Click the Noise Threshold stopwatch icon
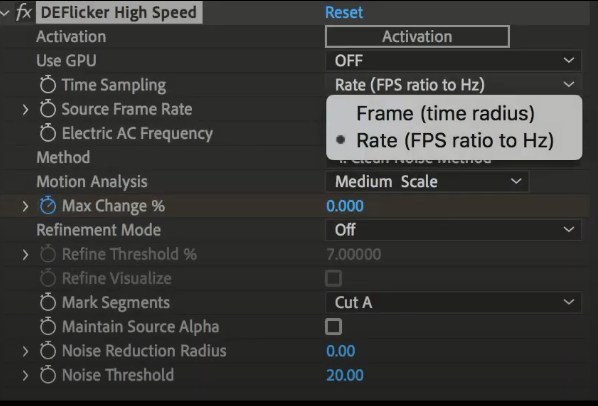Viewport: 598px width, 406px height. (x=48, y=375)
